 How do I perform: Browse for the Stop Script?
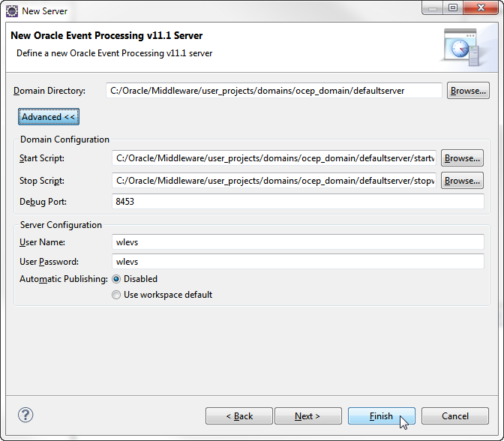[x=462, y=181]
